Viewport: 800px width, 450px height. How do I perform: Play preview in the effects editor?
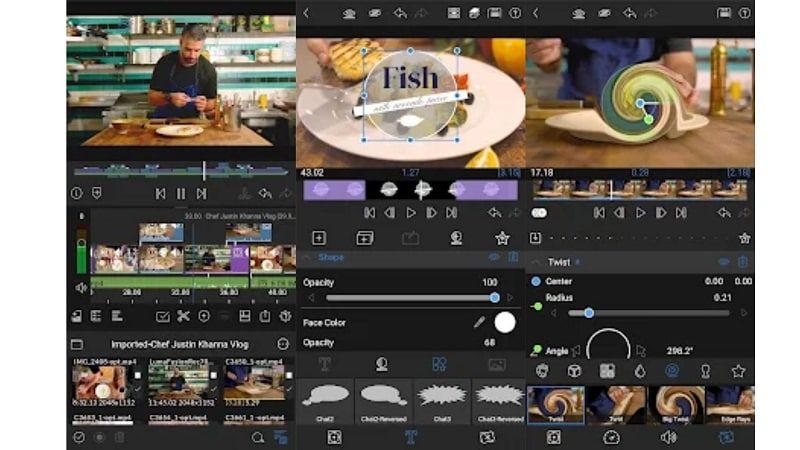[640, 213]
